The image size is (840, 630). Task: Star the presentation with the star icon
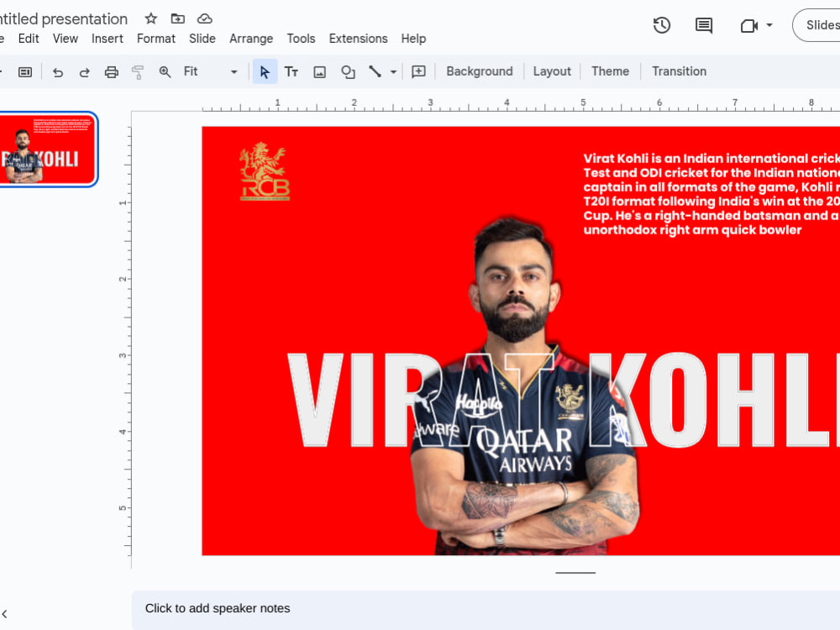click(151, 18)
